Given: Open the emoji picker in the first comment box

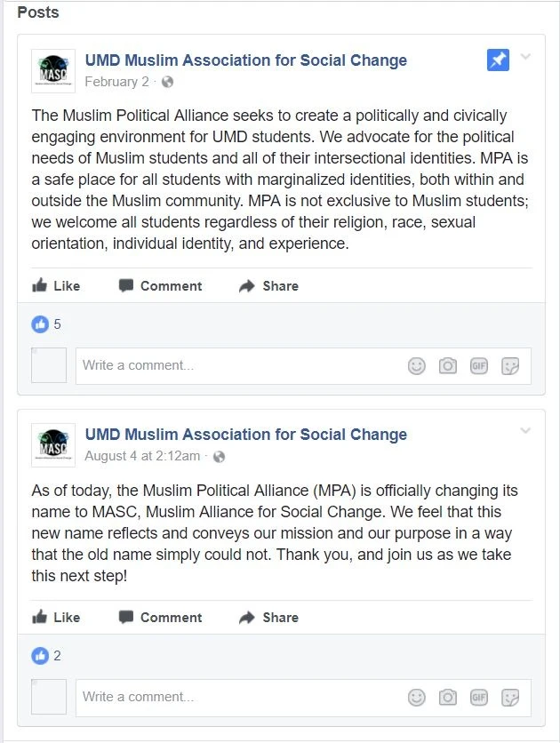Looking at the screenshot, I should coord(416,365).
